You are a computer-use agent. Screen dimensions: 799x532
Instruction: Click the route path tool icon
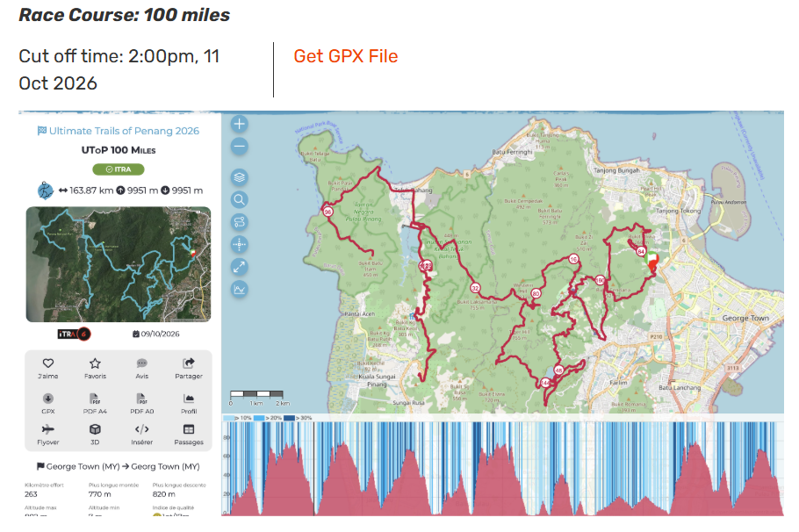click(240, 222)
